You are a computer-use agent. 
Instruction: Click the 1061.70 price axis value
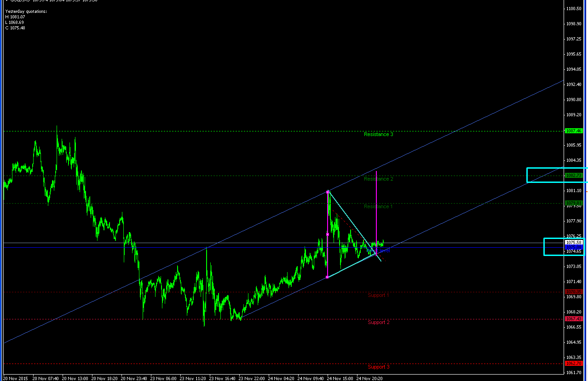click(x=575, y=373)
